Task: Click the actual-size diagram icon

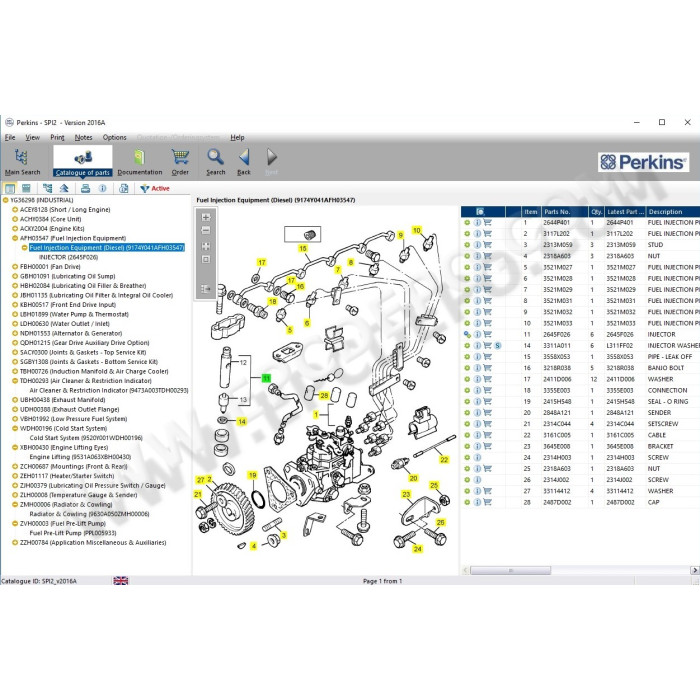Action: point(206,259)
